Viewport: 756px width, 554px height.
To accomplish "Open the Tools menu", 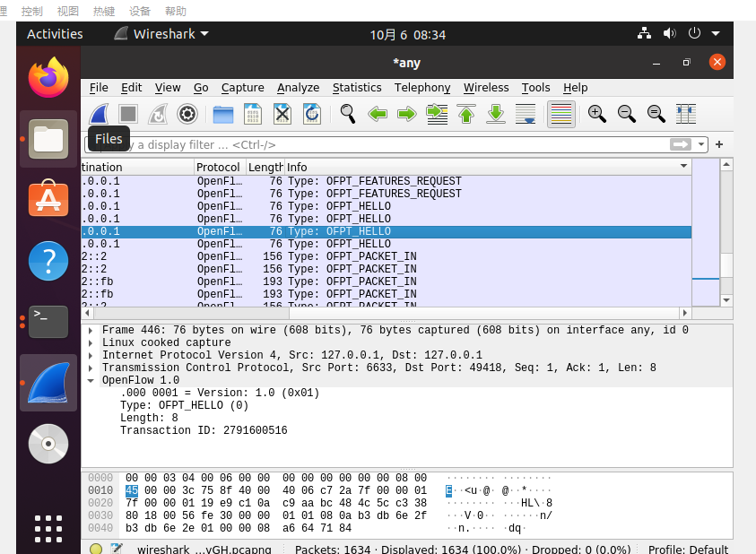I will point(535,88).
